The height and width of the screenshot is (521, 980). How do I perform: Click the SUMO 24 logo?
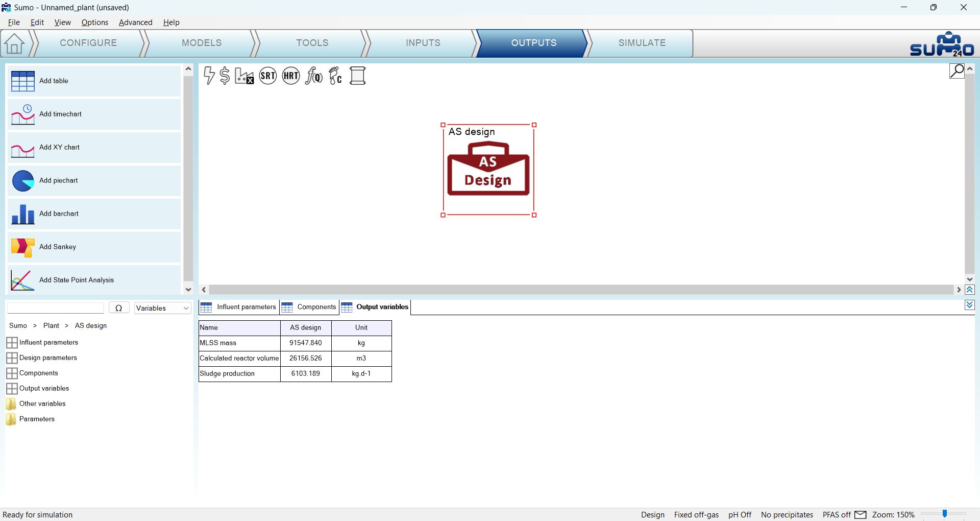(x=942, y=44)
